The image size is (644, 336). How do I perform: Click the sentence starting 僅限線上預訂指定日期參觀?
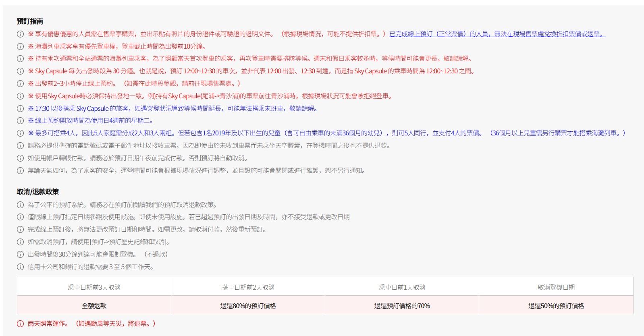tap(189, 217)
